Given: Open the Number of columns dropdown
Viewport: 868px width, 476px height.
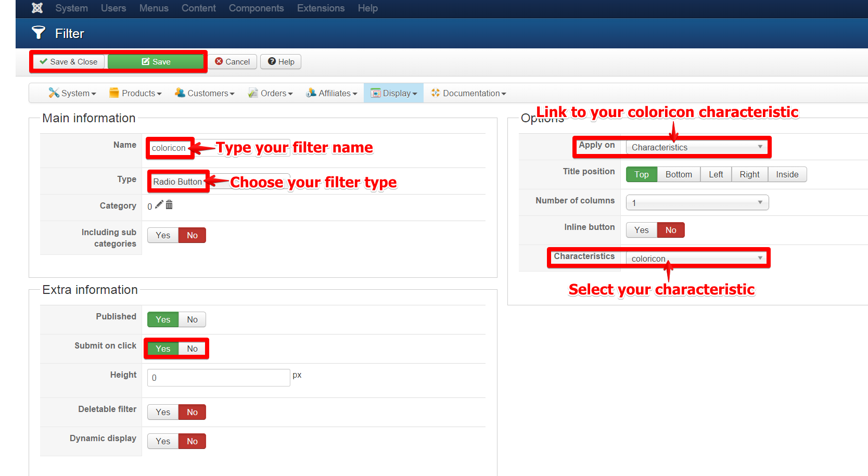Looking at the screenshot, I should 697,202.
